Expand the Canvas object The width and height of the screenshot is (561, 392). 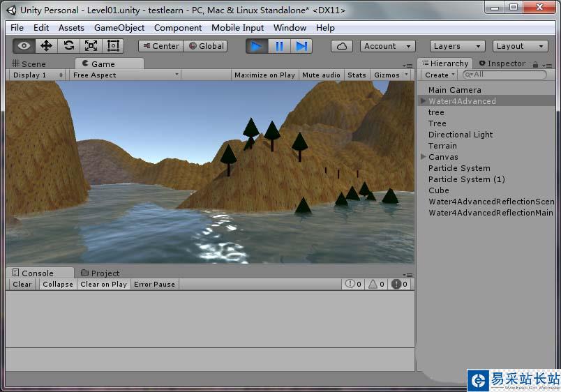(424, 157)
